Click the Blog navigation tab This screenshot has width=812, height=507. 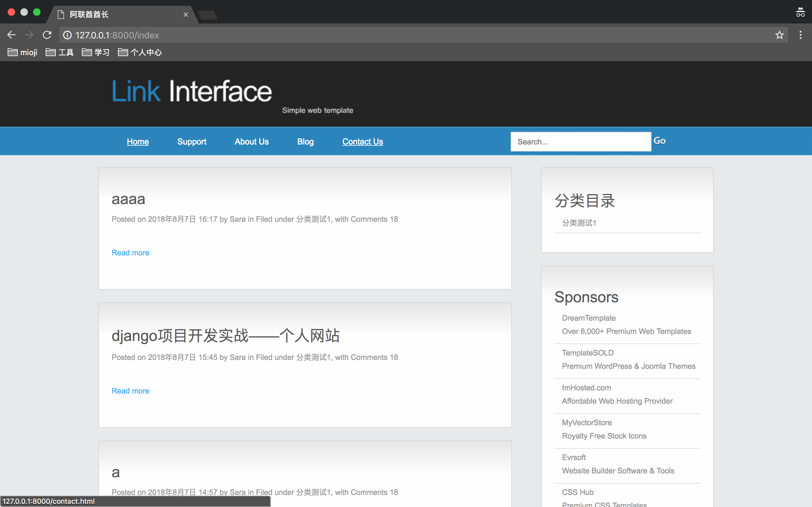coord(305,141)
